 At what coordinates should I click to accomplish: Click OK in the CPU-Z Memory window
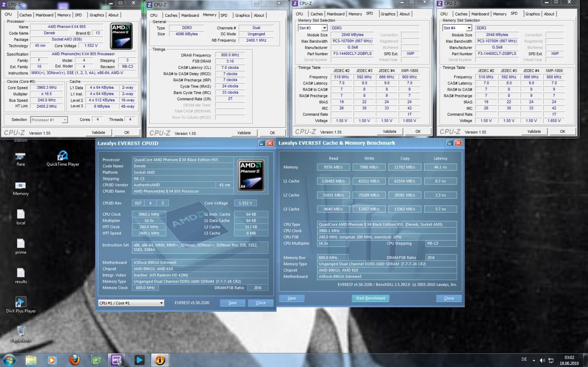click(272, 133)
